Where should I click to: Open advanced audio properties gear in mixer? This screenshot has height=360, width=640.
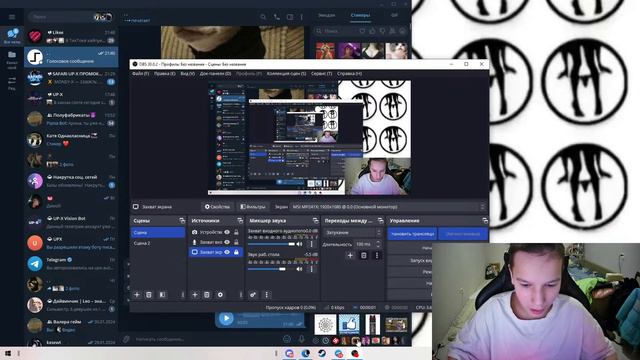(253, 295)
